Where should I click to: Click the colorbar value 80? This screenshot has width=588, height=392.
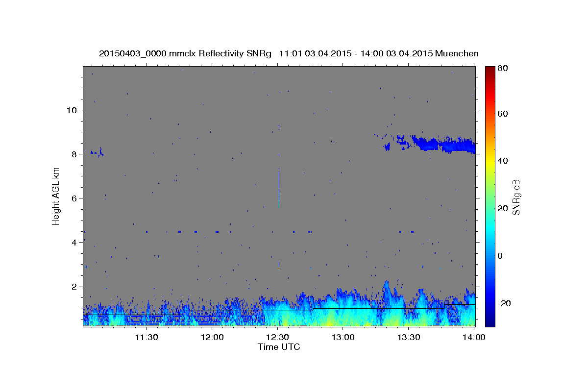[x=502, y=68]
